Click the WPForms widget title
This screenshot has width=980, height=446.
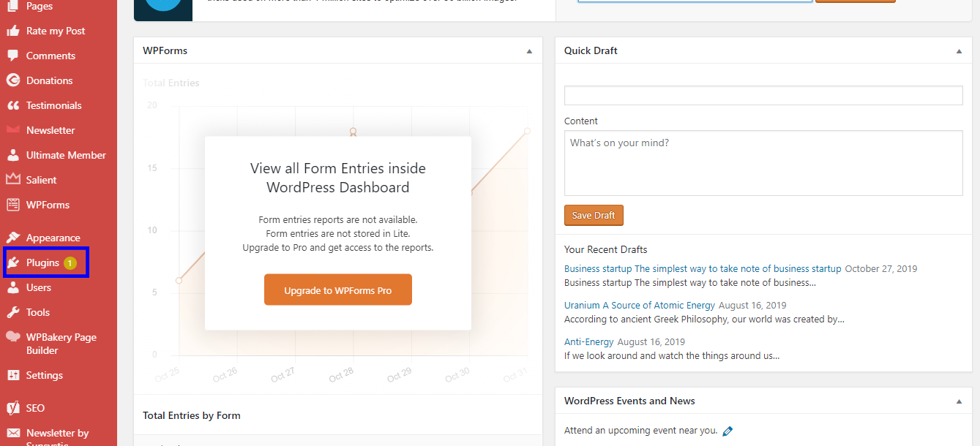pos(165,50)
